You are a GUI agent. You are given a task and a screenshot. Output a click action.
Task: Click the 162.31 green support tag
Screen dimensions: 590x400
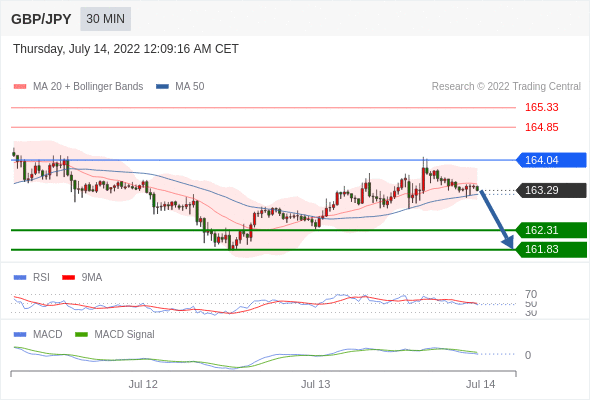click(x=551, y=230)
